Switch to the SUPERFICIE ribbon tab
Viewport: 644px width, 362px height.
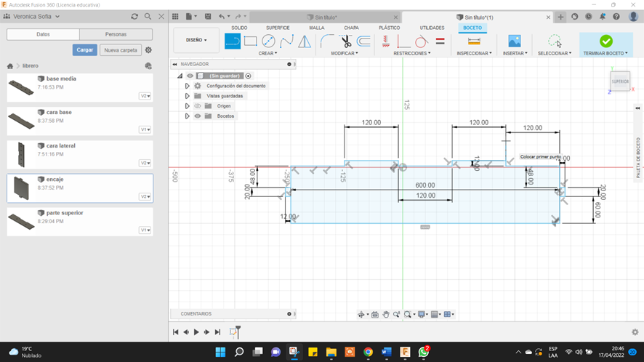278,28
